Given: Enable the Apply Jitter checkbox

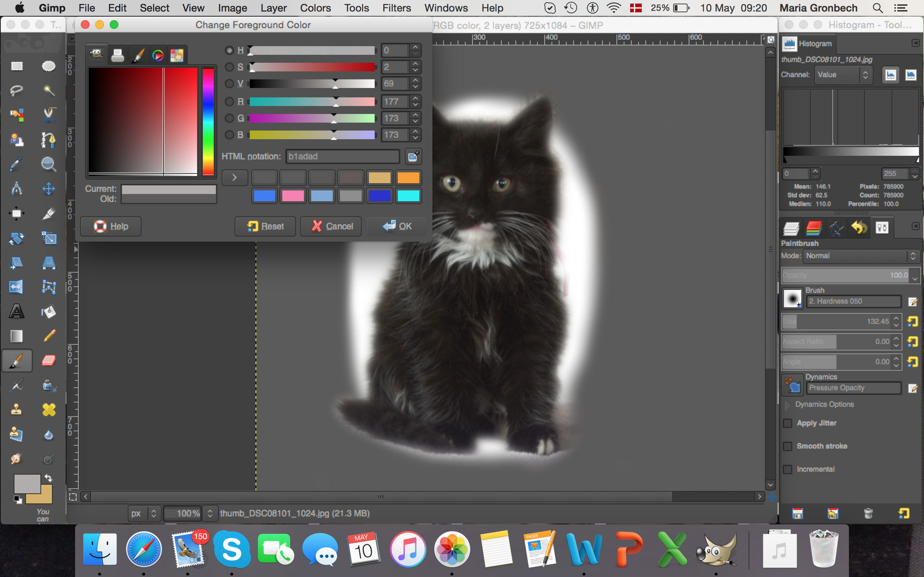Looking at the screenshot, I should pyautogui.click(x=788, y=423).
